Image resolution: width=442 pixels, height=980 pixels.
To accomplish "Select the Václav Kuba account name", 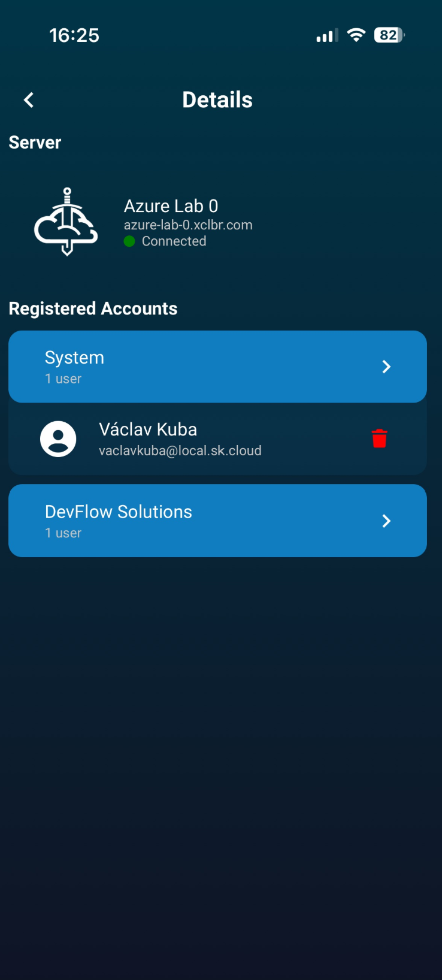I will 148,429.
